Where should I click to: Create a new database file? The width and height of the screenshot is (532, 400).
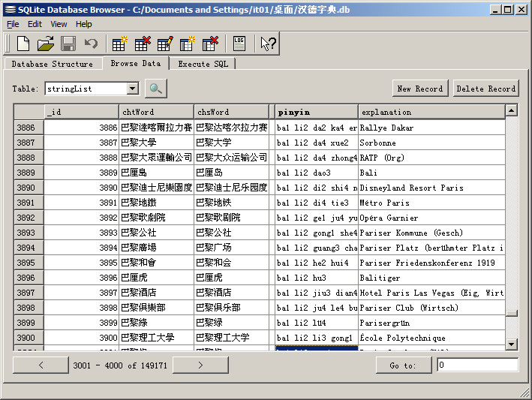(23, 44)
